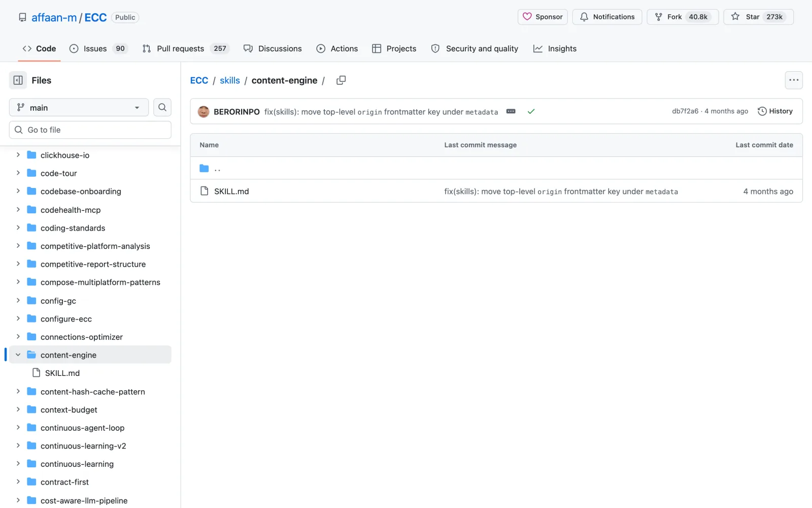This screenshot has width=812, height=508.
Task: Click the green commit status checkmark
Action: pos(531,111)
